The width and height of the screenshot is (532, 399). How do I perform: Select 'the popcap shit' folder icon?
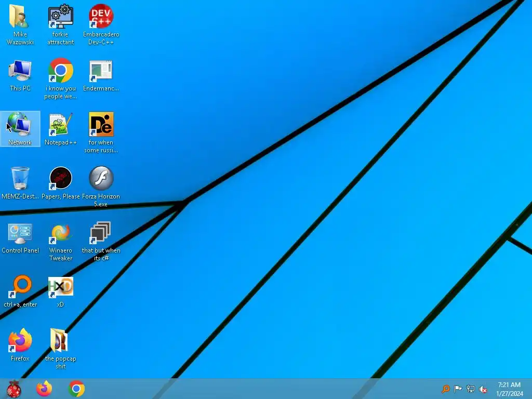60,349
